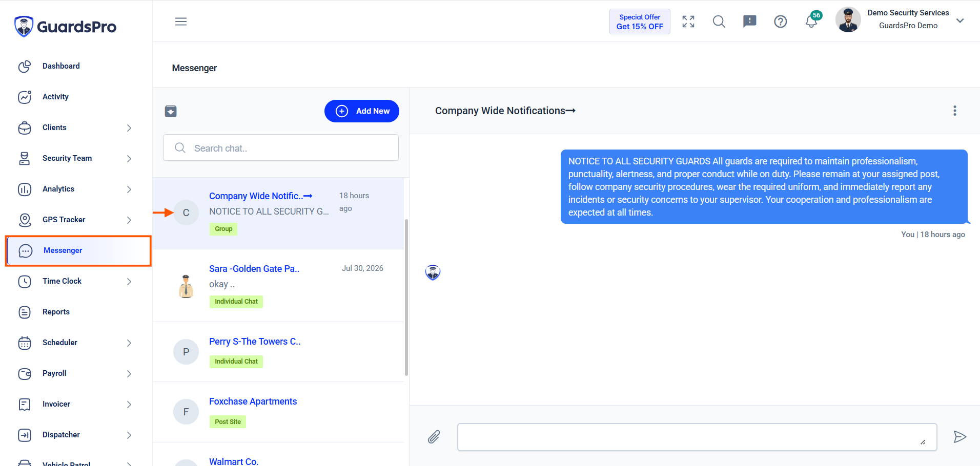Expand the Time Clock chevron
980x466 pixels.
pyautogui.click(x=129, y=282)
